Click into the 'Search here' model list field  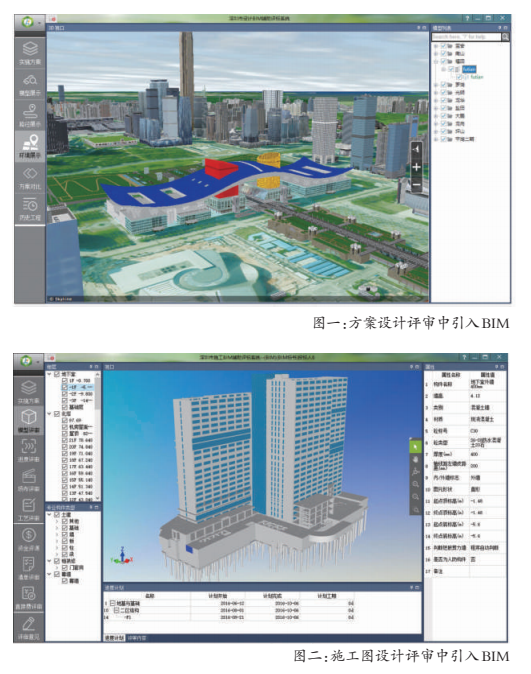pos(467,37)
